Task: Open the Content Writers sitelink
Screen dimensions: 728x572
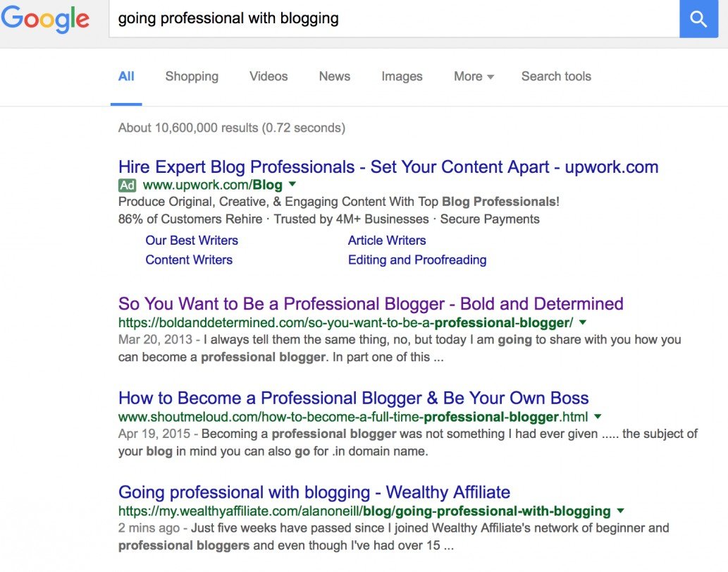Action: click(x=189, y=260)
